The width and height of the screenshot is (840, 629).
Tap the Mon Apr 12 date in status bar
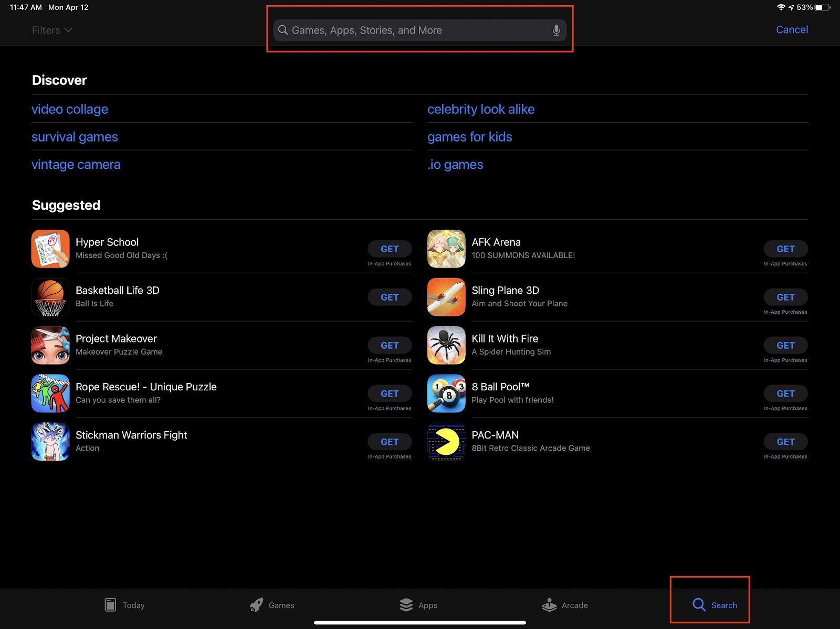click(68, 7)
